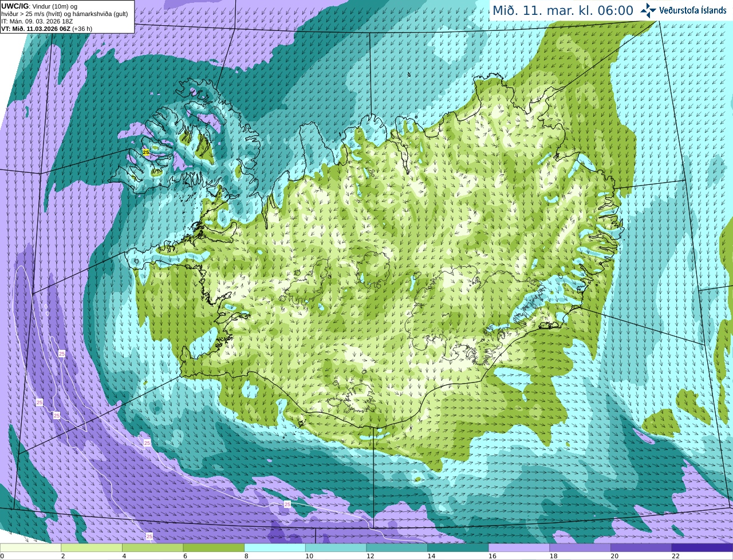The image size is (733, 560).
Task: Select the 18–20 m/s purple legend swatch
Action: coord(580,547)
